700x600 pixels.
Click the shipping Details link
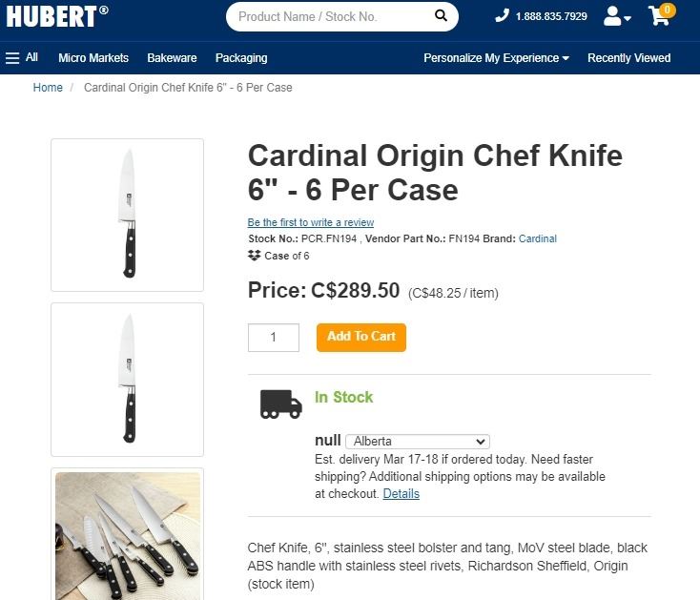401,494
